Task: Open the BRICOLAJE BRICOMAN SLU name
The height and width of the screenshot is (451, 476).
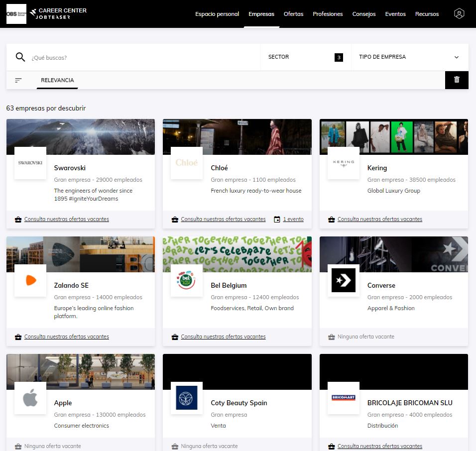Action: 410,403
